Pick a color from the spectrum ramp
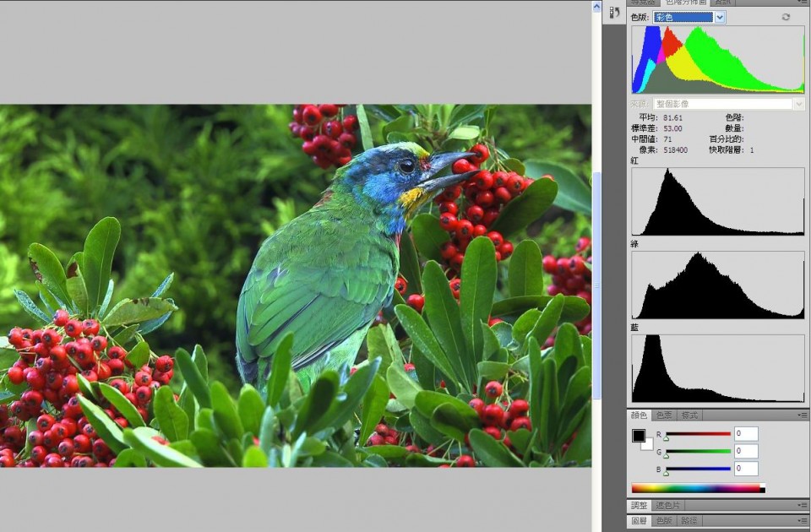The height and width of the screenshot is (532, 811). pos(694,488)
